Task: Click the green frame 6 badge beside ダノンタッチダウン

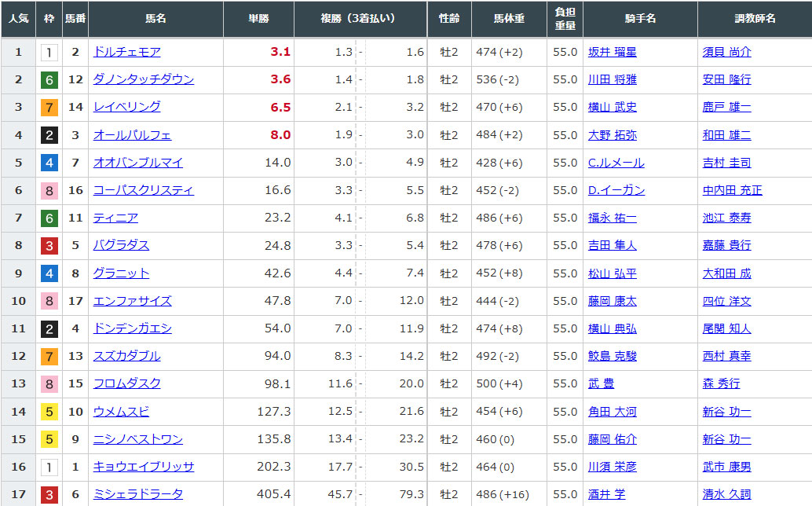Action: click(x=49, y=79)
